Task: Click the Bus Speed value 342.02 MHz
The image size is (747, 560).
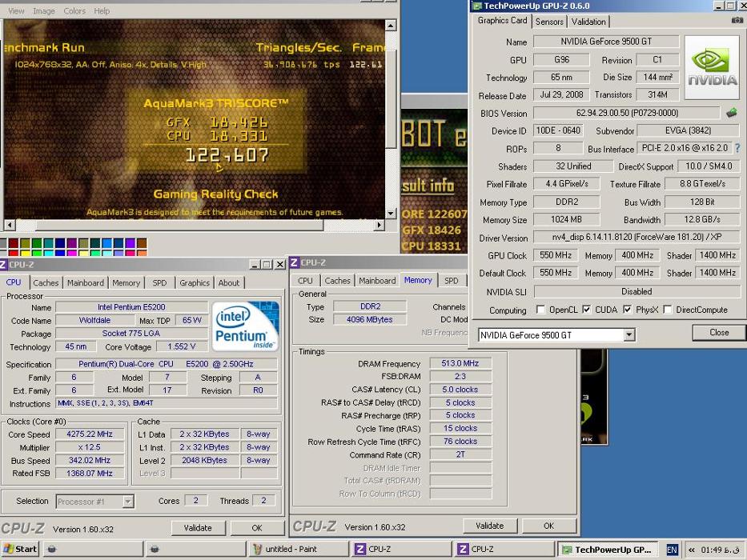Action: [90, 460]
